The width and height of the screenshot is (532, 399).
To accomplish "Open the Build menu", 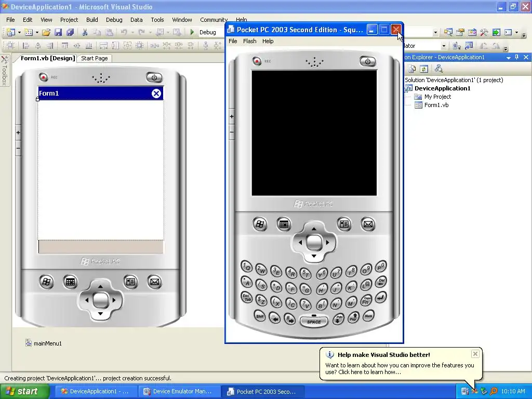I will point(92,20).
